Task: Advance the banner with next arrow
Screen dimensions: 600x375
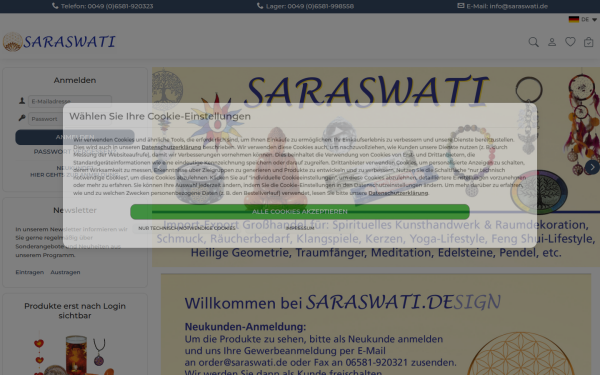Action: [592, 166]
